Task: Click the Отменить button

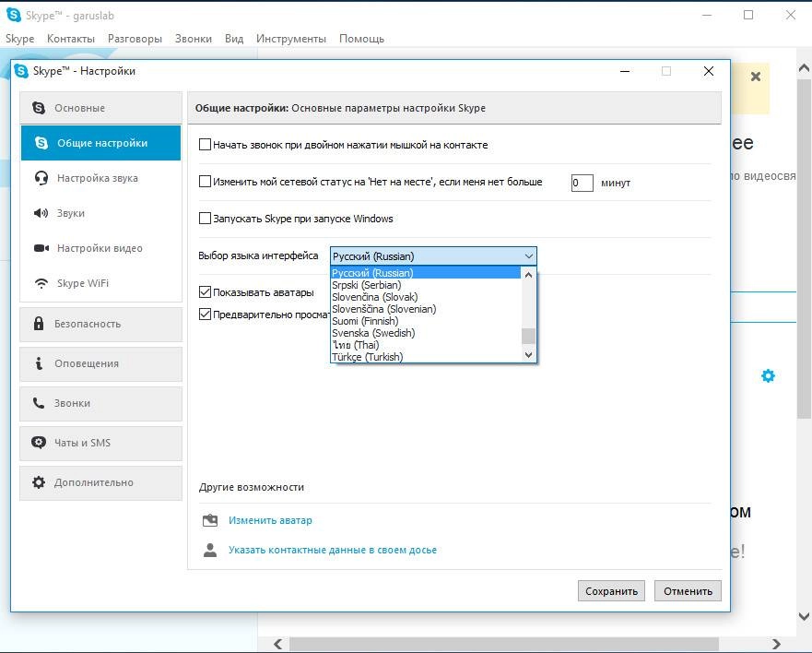Action: [x=688, y=591]
